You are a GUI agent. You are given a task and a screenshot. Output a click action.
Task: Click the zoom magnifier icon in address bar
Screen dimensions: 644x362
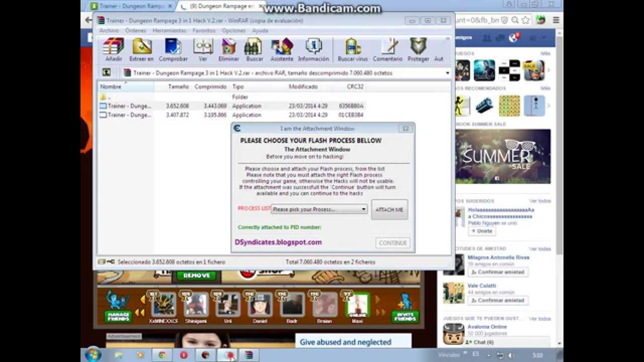pos(515,20)
